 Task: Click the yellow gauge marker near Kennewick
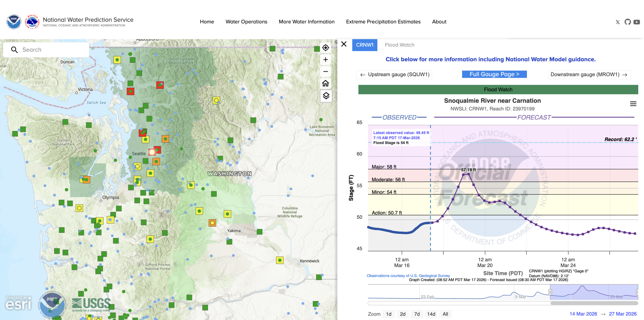click(280, 260)
